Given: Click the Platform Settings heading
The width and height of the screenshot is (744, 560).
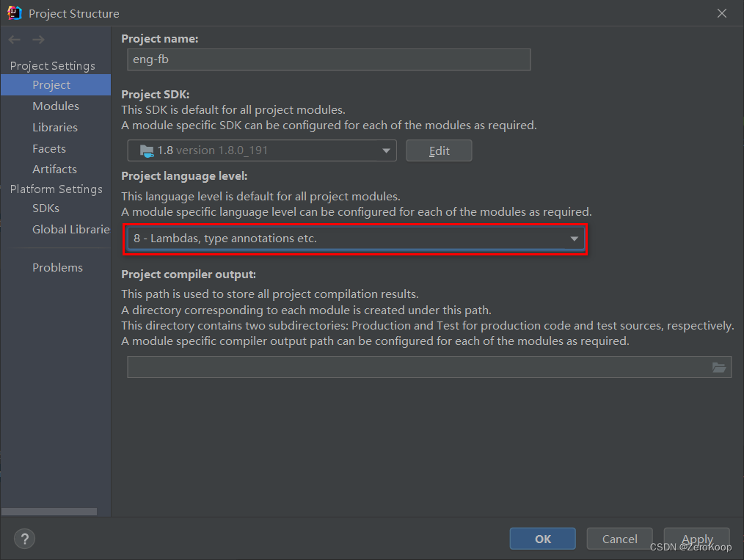Looking at the screenshot, I should point(56,189).
